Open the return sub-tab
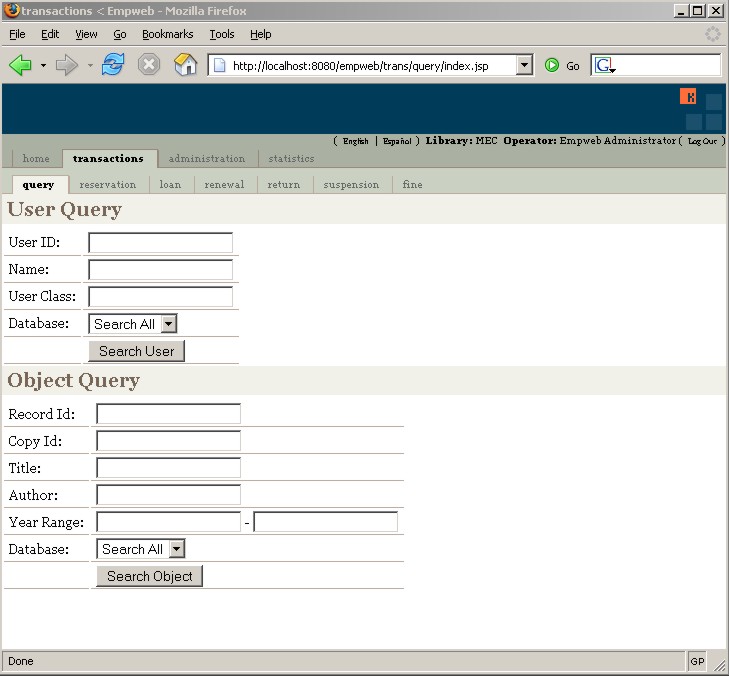The width and height of the screenshot is (729, 676). [284, 185]
